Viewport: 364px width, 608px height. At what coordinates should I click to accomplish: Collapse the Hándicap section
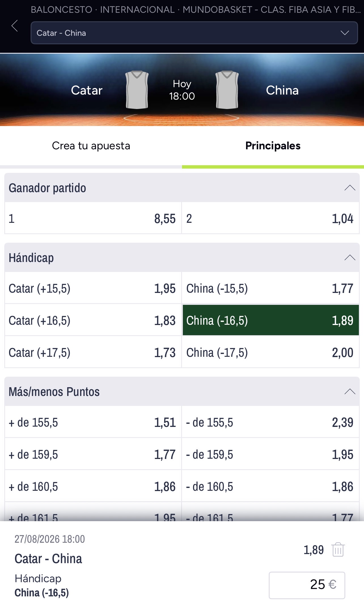350,257
